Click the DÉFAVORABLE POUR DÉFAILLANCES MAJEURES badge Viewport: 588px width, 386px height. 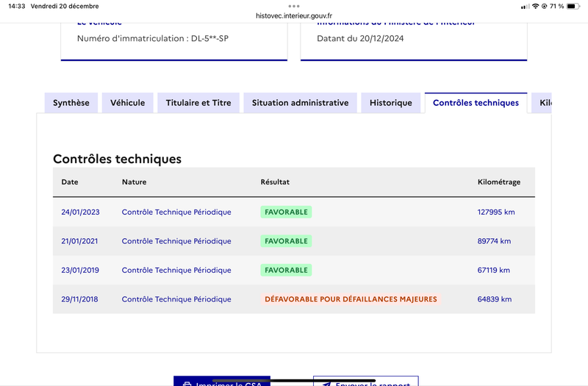(x=351, y=299)
